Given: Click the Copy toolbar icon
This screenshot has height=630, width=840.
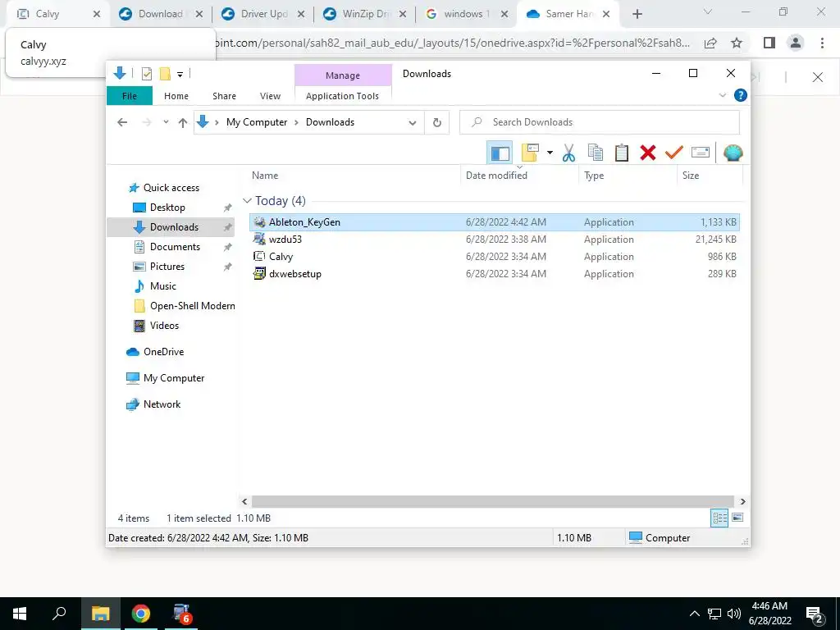Looking at the screenshot, I should click(x=596, y=153).
